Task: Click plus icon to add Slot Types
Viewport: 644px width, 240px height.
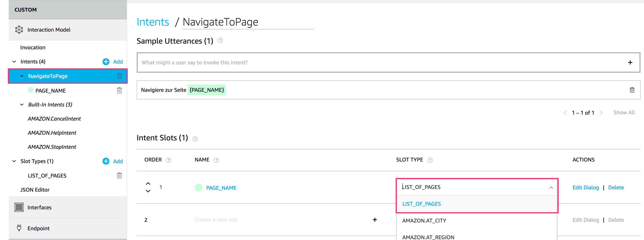Action: point(106,161)
